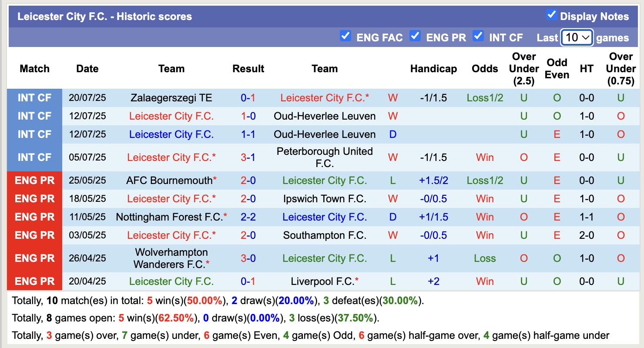Click the Liverpool F.C. team link
This screenshot has height=348, width=644.
point(322,281)
